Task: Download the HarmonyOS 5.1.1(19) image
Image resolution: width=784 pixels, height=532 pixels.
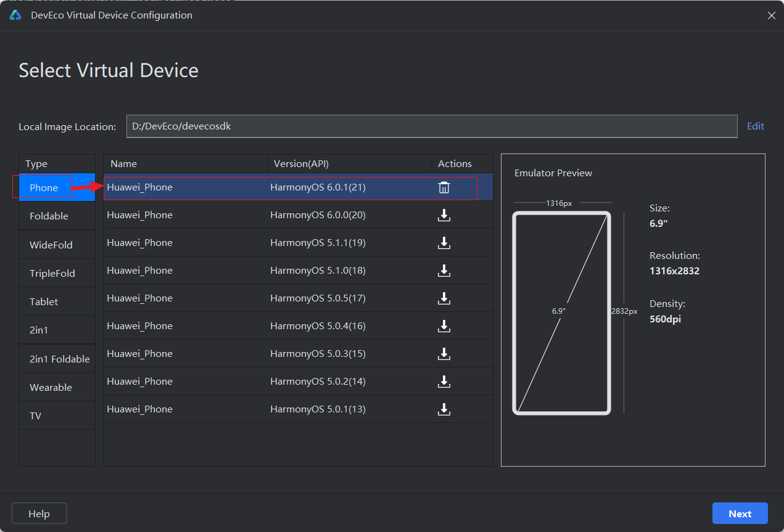Action: (444, 243)
